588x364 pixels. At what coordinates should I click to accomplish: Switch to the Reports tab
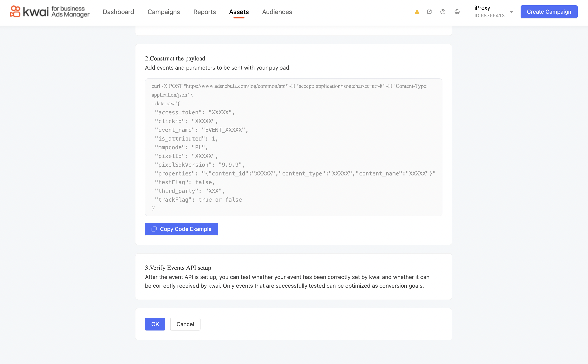pos(204,12)
